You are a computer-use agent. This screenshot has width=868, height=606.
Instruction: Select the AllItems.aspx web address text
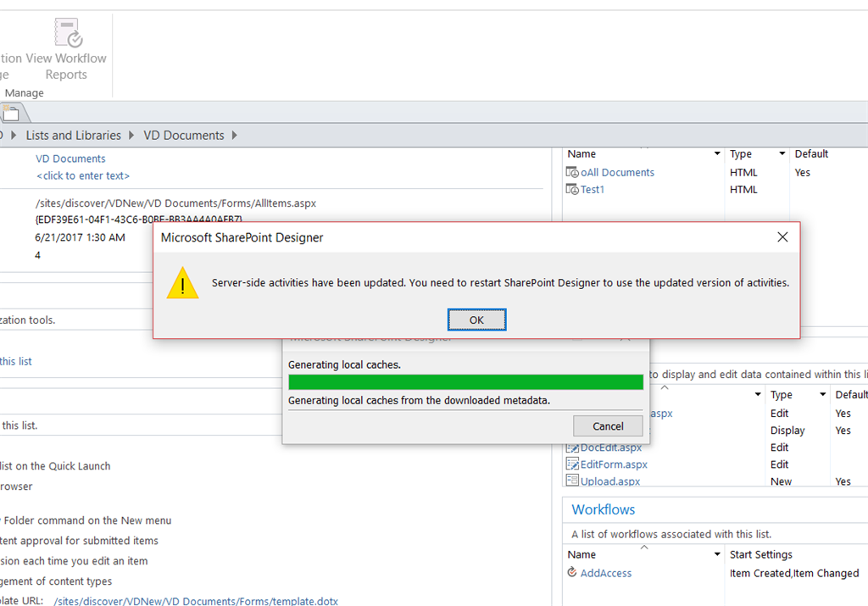click(175, 203)
